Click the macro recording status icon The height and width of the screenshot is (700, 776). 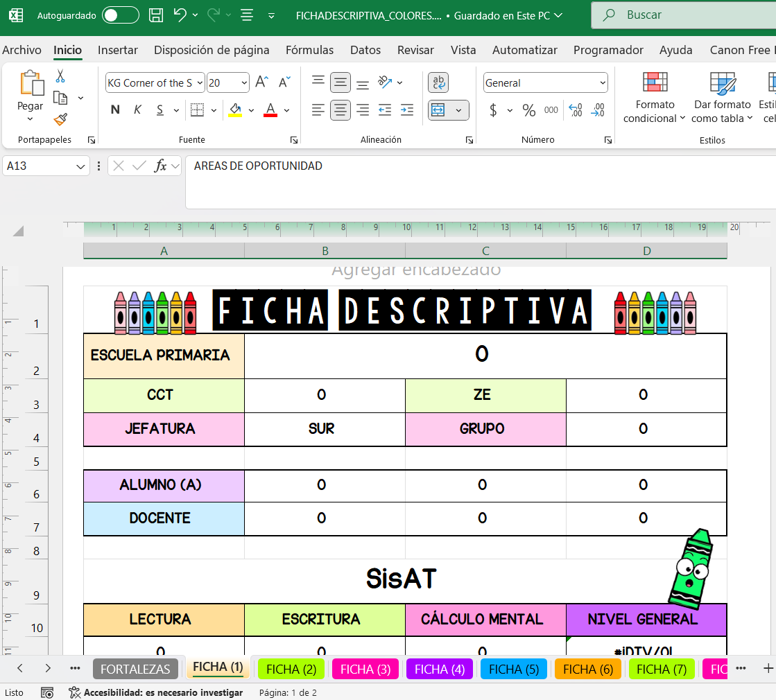(x=47, y=692)
